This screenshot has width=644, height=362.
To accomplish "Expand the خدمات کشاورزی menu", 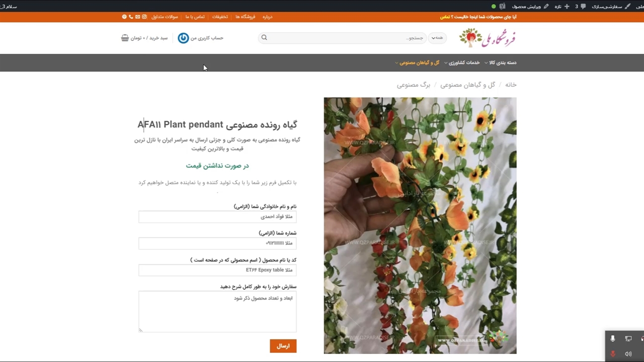I will coord(461,63).
